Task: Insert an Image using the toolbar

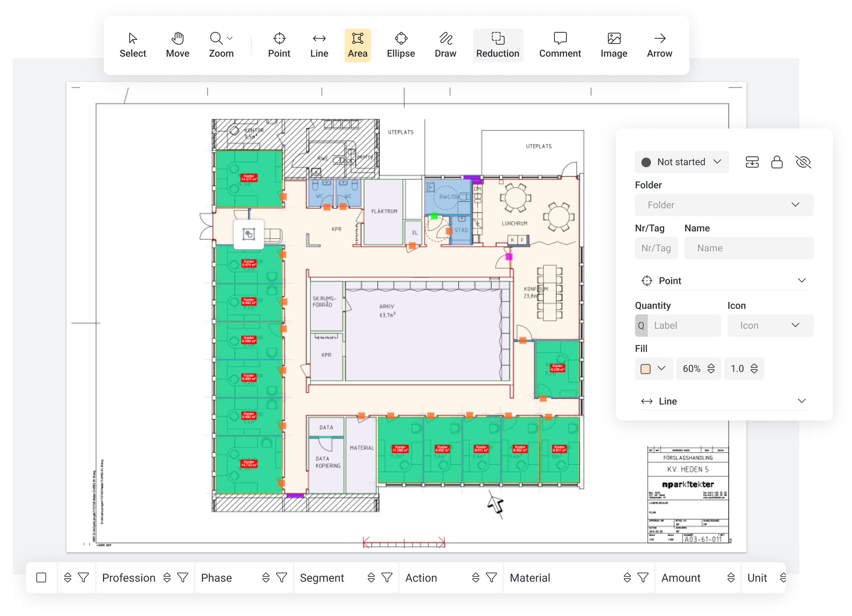Action: coord(613,45)
